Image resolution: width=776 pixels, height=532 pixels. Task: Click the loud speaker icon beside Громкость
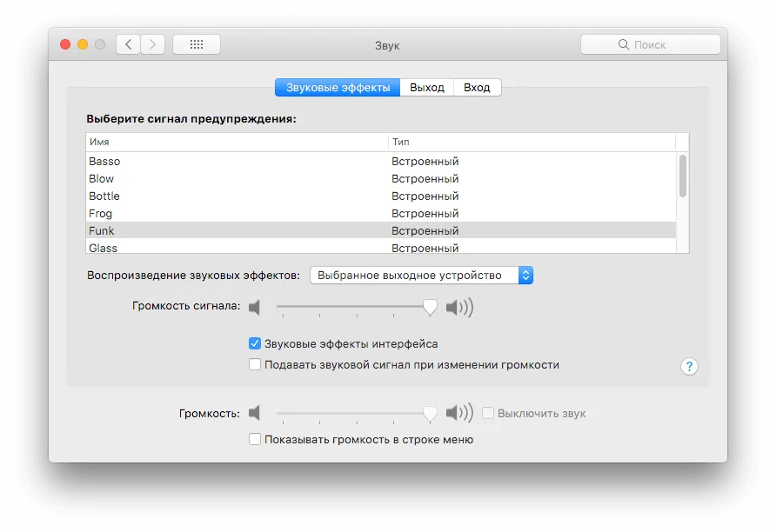click(459, 412)
